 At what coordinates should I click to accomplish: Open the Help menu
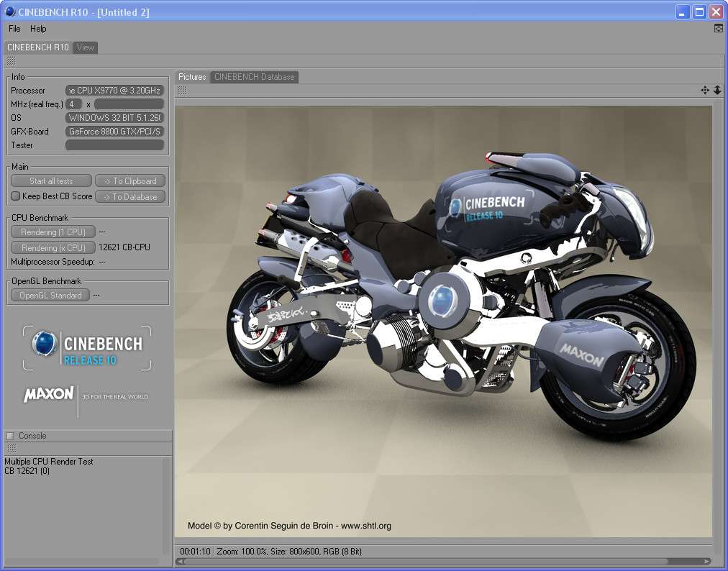pyautogui.click(x=38, y=29)
